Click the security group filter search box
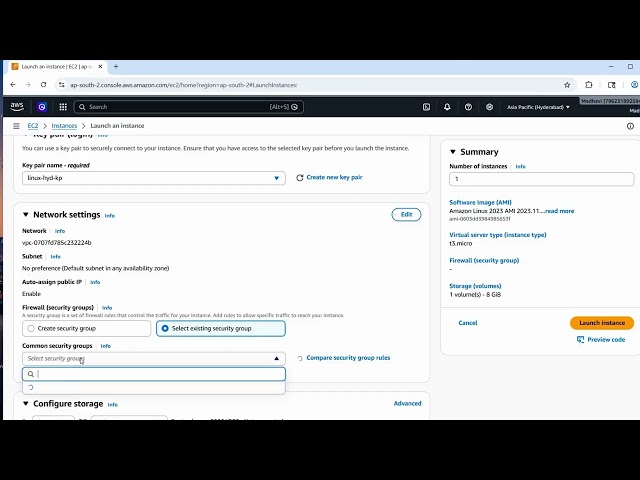The height and width of the screenshot is (480, 640). 154,374
